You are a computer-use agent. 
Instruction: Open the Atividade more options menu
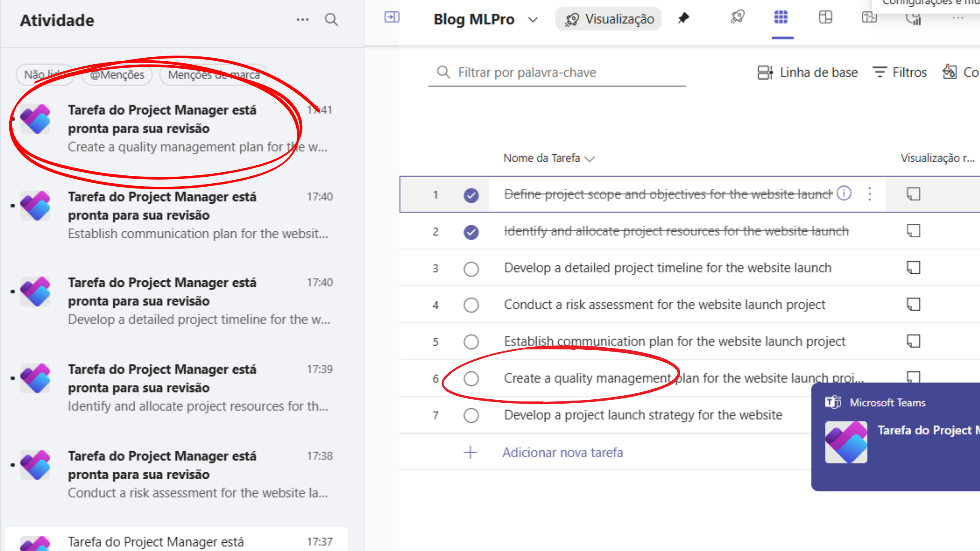pyautogui.click(x=302, y=20)
